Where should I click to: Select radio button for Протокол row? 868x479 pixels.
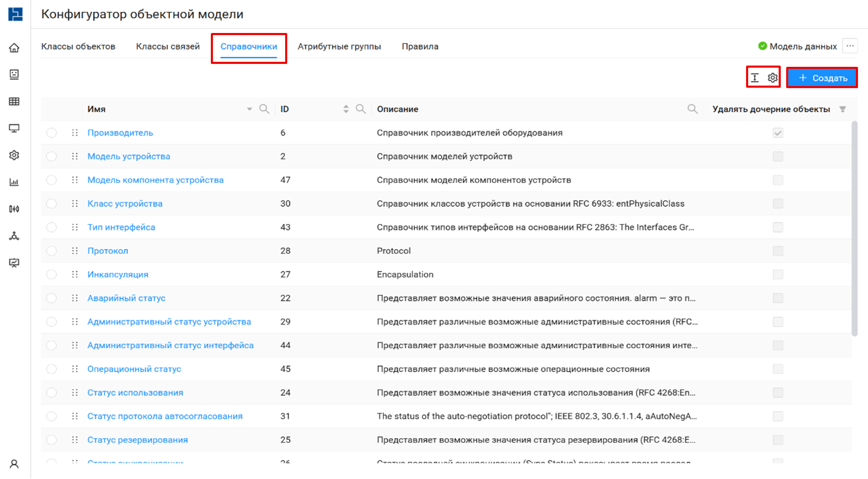51,251
